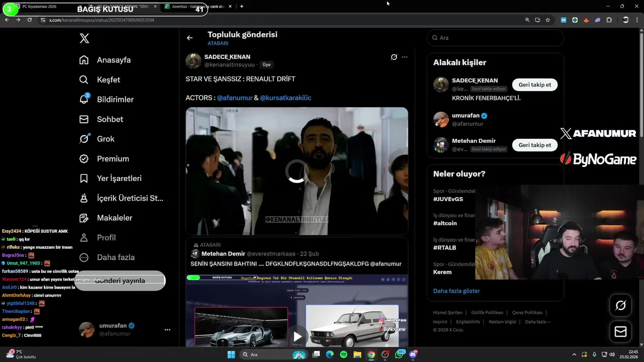Open Bildirimler notifications

106,99
